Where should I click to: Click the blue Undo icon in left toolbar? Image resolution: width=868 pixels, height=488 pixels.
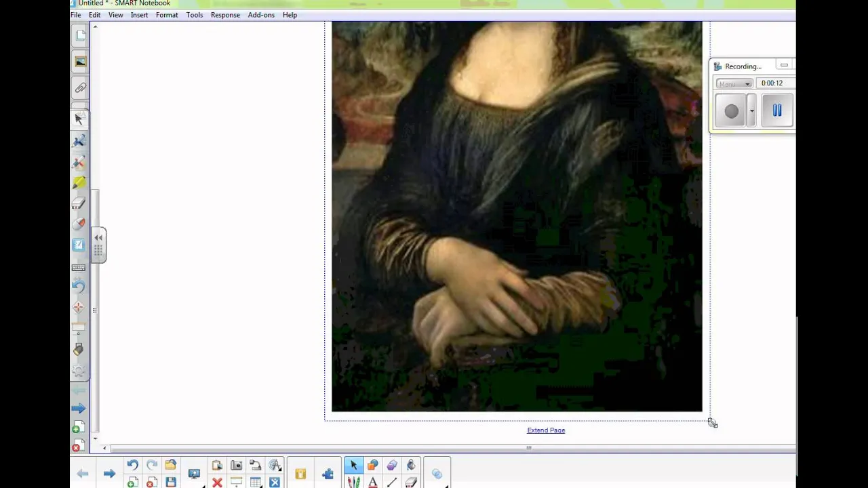point(79,286)
